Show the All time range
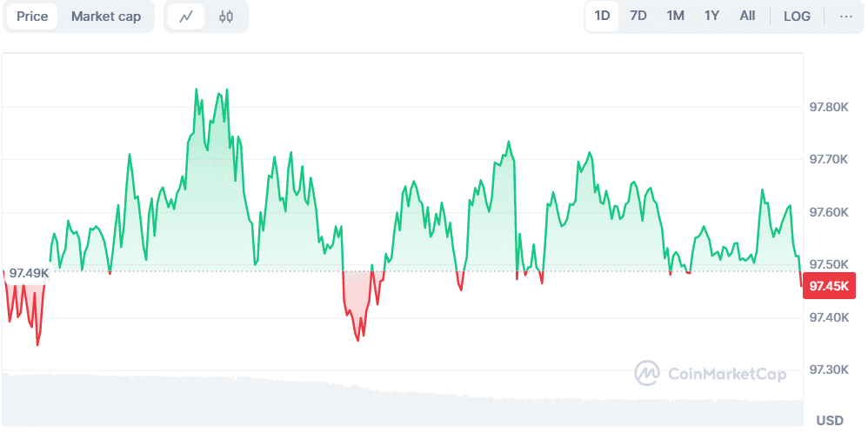Screen dimensions: 868x433 pyautogui.click(x=747, y=17)
